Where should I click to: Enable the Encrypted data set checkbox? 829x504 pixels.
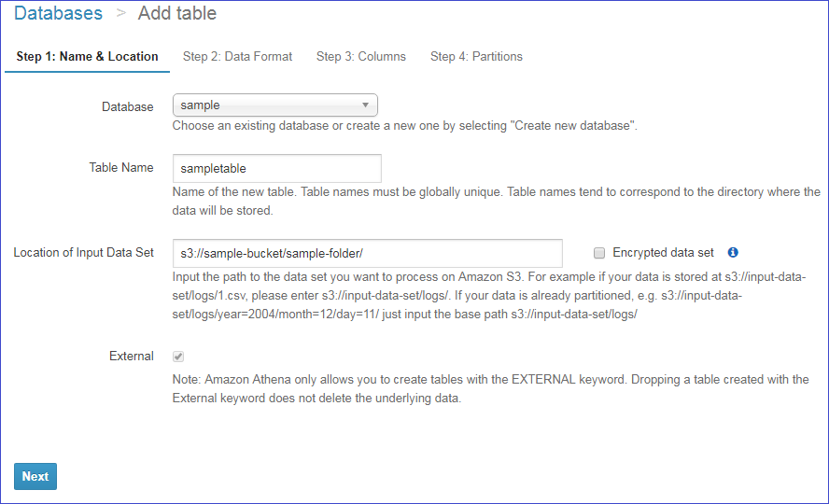(x=599, y=253)
